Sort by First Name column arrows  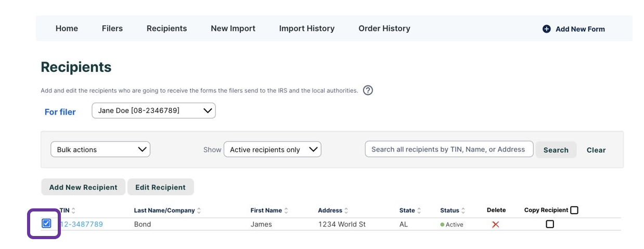(286, 210)
